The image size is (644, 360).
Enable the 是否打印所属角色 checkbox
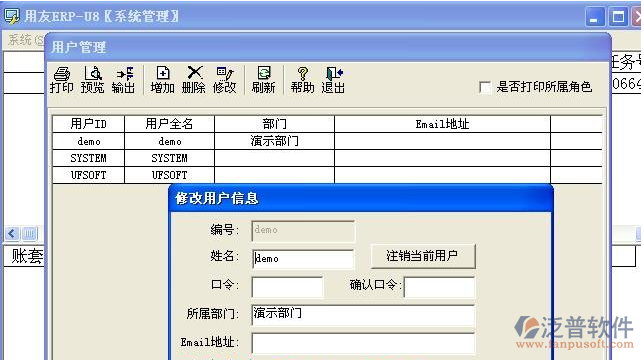(485, 87)
